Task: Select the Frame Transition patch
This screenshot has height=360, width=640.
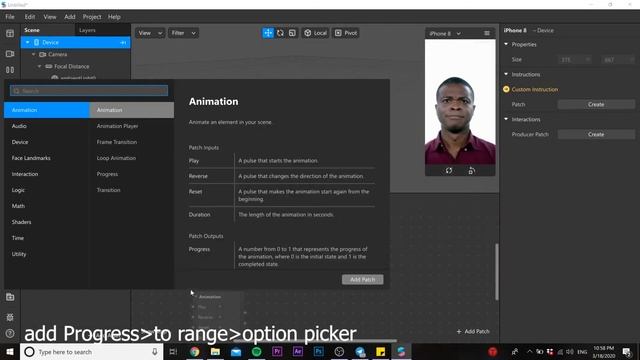Action: (132, 142)
